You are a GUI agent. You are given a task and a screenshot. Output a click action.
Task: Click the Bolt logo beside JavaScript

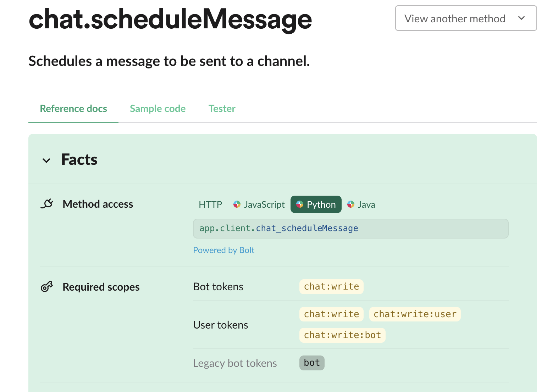(237, 205)
